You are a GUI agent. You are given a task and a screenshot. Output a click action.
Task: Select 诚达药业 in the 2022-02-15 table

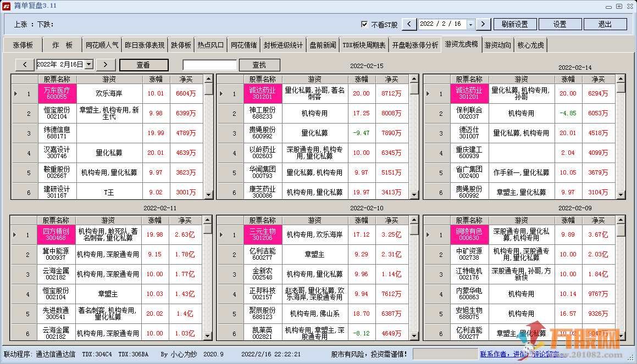[262, 93]
